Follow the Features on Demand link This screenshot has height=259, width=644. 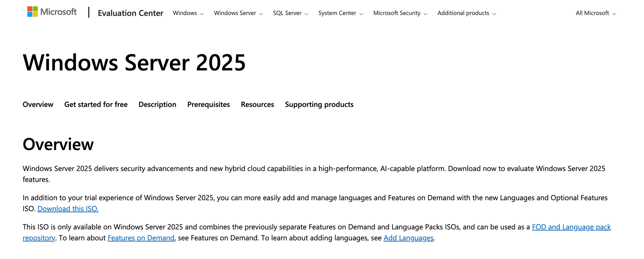click(141, 238)
